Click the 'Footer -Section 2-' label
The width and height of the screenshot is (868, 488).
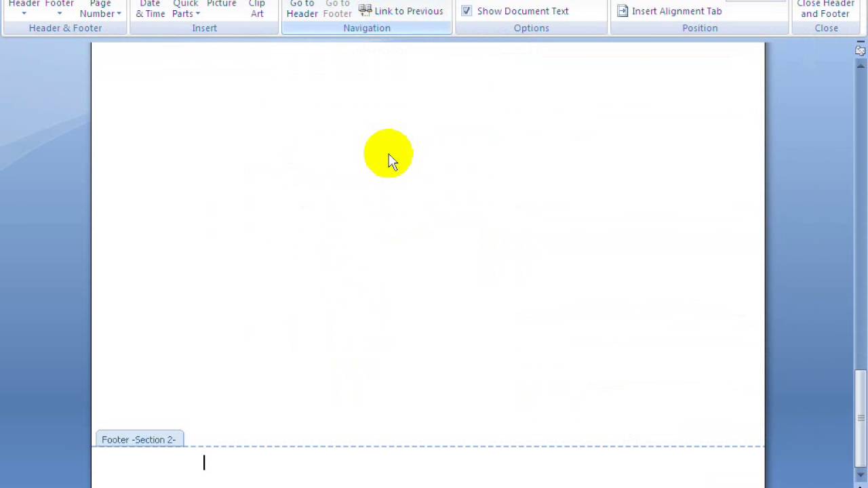point(139,439)
